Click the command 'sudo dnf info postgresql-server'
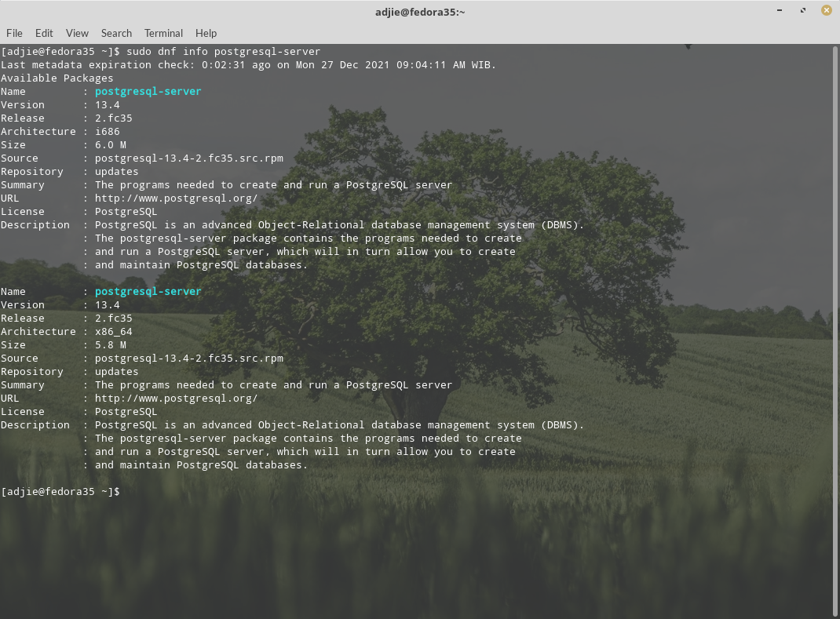This screenshot has width=840, height=619. [224, 52]
